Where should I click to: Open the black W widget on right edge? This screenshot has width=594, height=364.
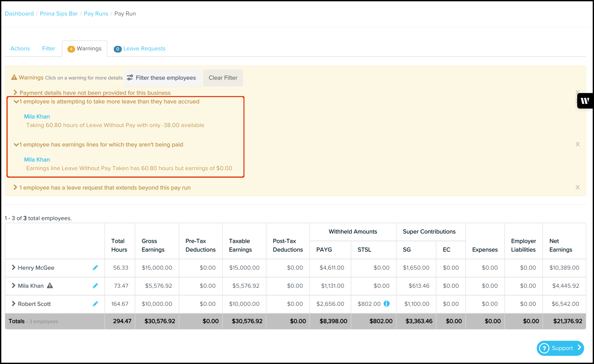(585, 101)
